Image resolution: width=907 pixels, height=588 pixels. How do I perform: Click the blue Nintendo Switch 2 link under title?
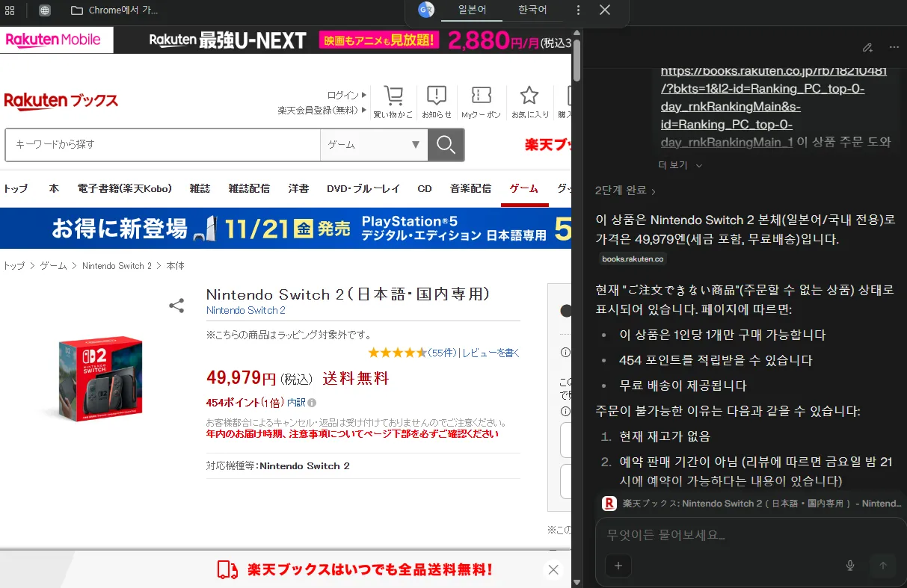pos(246,310)
